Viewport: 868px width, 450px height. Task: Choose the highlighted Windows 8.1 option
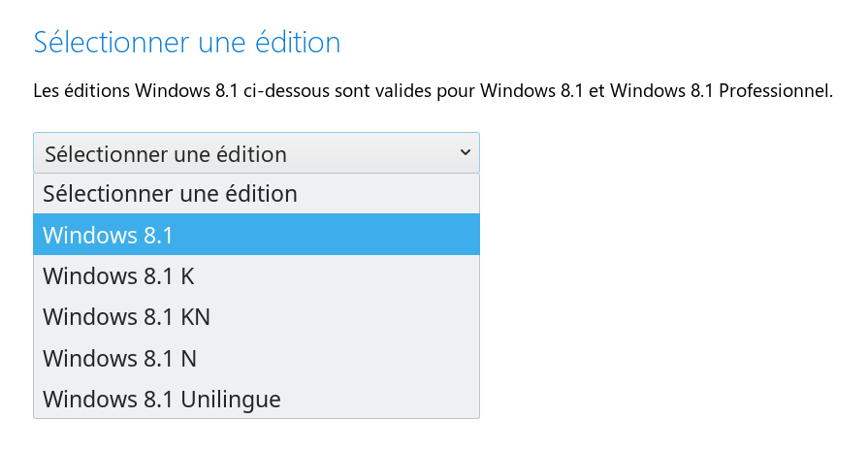(x=256, y=235)
